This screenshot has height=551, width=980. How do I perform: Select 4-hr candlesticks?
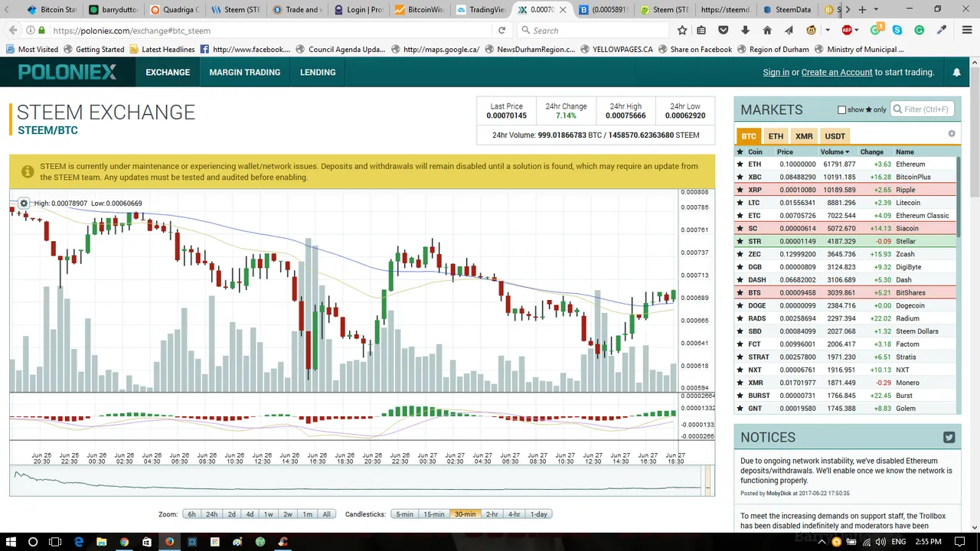514,514
